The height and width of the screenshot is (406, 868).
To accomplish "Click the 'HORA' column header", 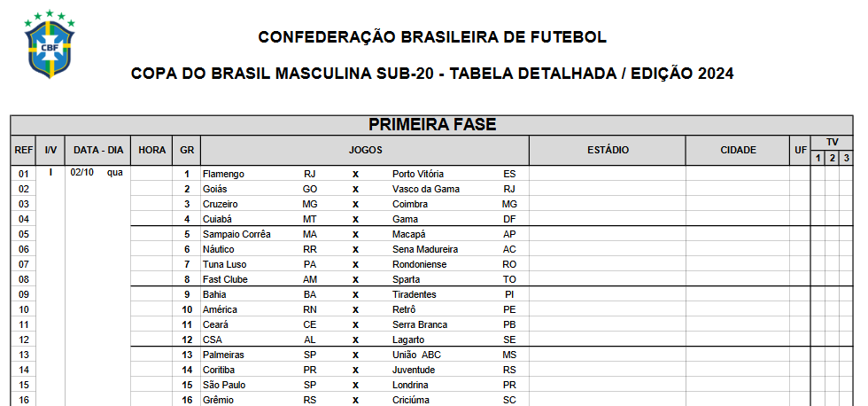I will [x=152, y=150].
